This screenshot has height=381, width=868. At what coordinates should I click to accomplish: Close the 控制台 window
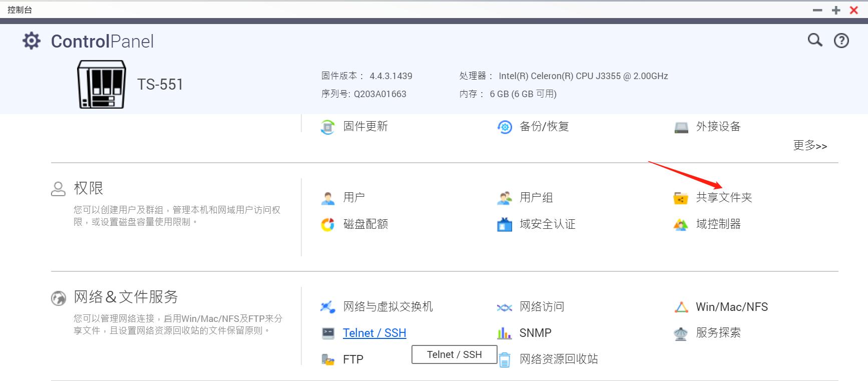coord(854,10)
